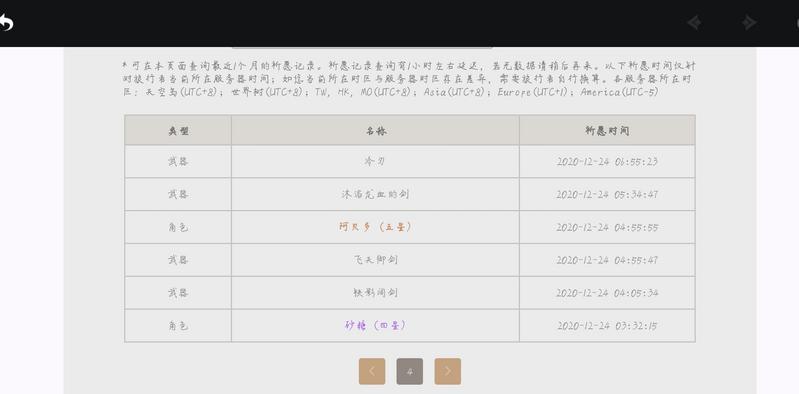The width and height of the screenshot is (799, 394).
Task: Click the 铁影阔剑 weapon name
Action: (375, 293)
